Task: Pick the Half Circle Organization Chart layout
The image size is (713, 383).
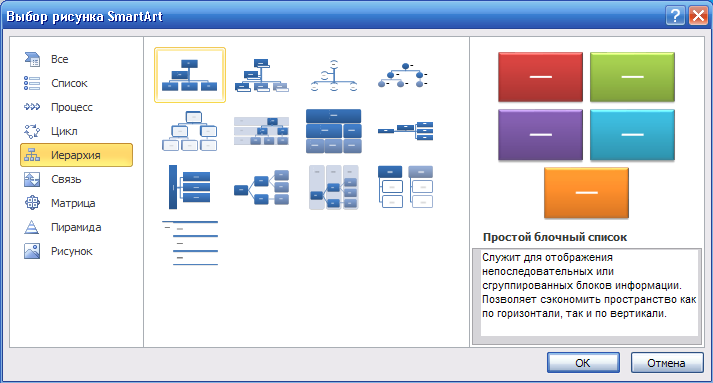Action: [x=334, y=75]
